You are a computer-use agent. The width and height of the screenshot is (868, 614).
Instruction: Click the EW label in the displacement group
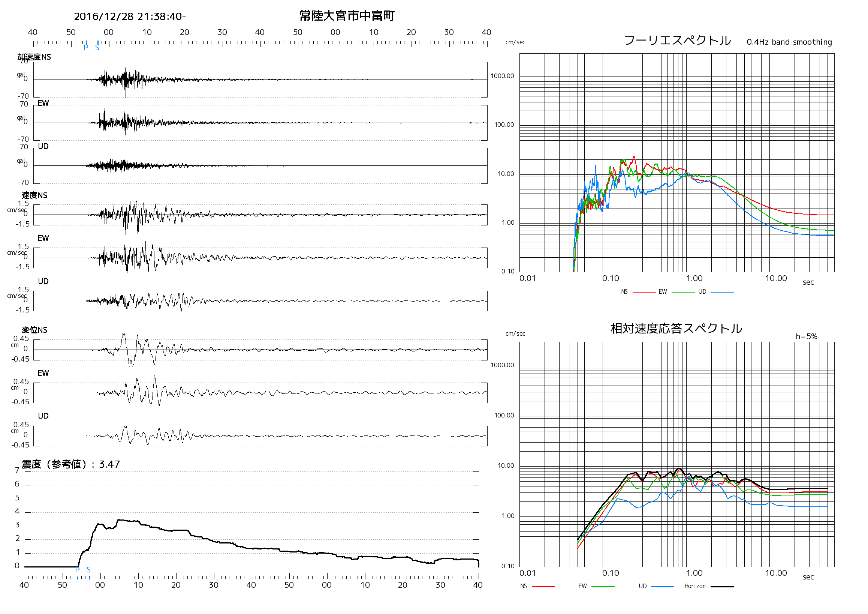[x=43, y=373]
